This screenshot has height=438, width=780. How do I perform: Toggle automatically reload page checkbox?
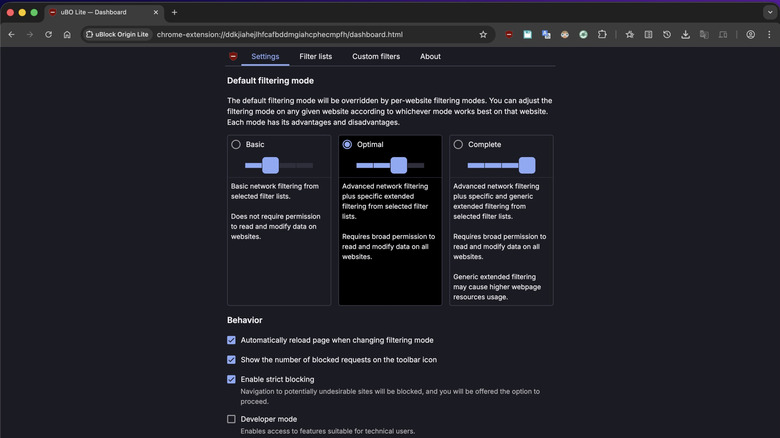[231, 340]
